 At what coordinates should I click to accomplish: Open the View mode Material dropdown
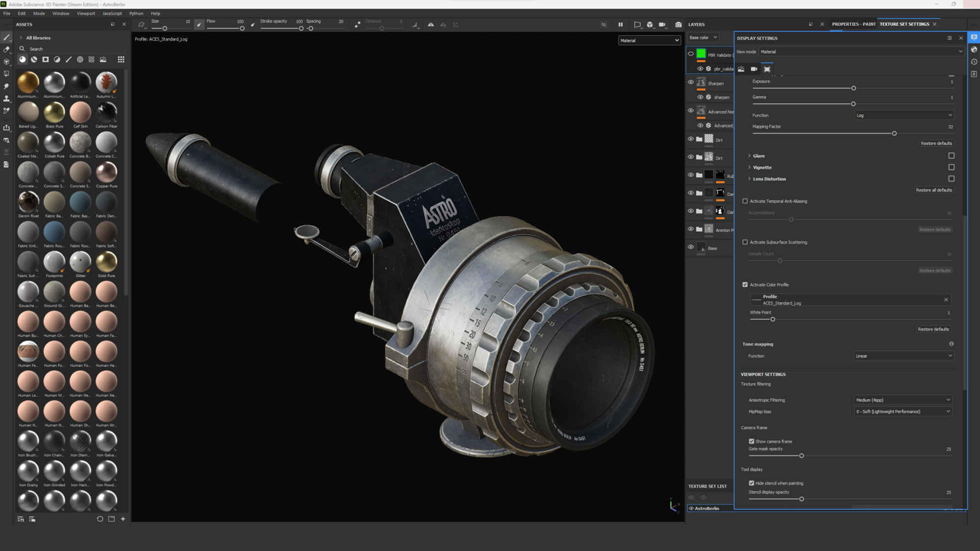(x=860, y=51)
